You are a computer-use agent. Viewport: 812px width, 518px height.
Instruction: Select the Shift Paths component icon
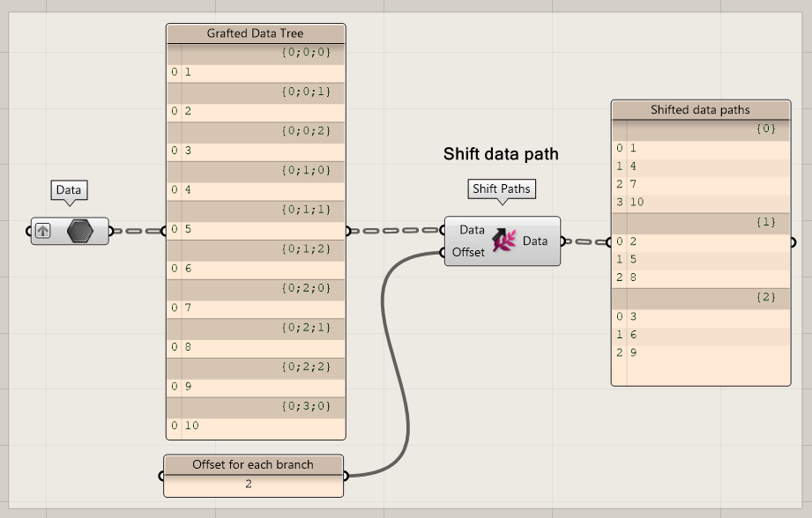click(x=503, y=239)
